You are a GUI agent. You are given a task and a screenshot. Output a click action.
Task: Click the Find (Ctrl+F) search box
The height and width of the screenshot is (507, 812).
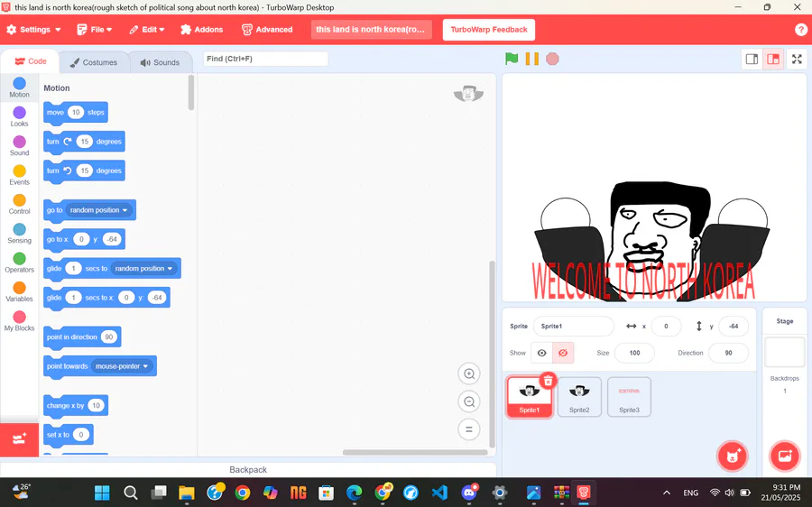265,59
